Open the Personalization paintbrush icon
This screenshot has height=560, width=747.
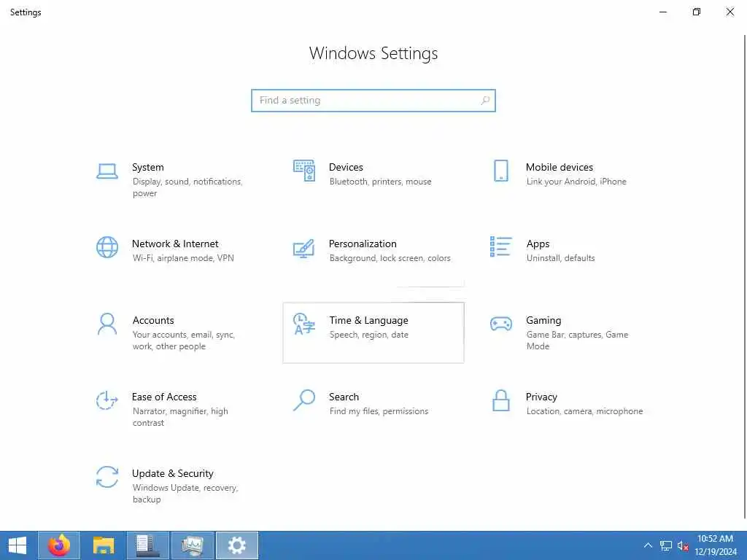click(x=304, y=248)
